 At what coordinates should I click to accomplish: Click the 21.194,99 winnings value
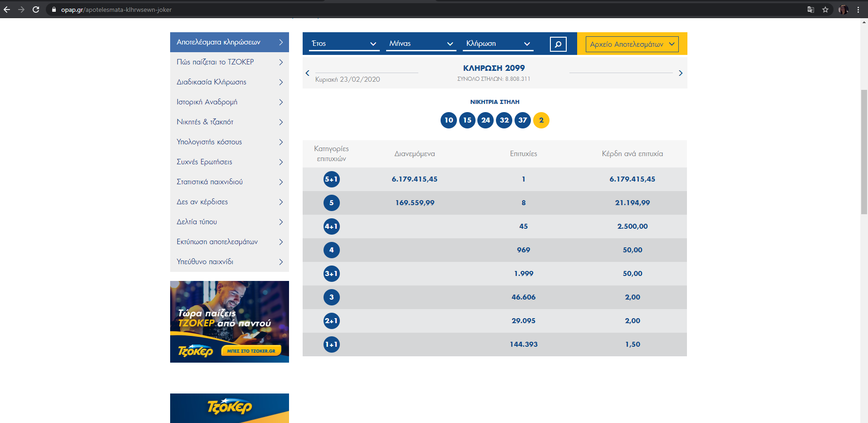click(x=633, y=203)
